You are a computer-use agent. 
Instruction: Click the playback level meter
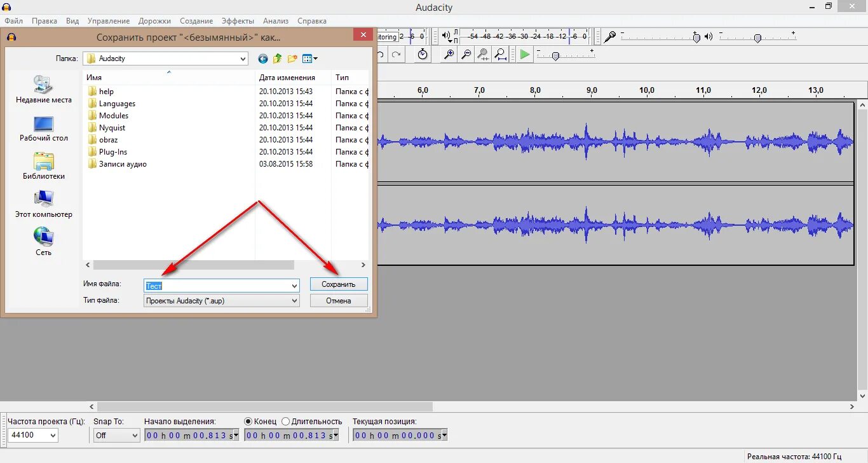point(525,36)
